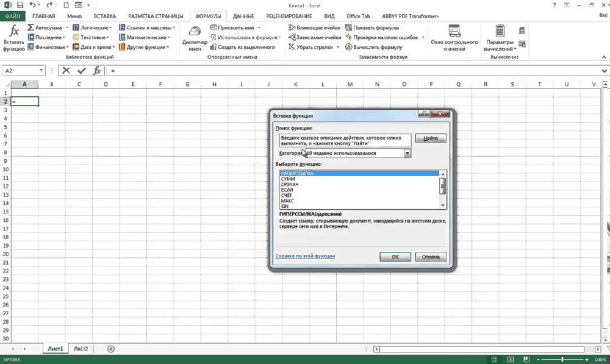This screenshot has width=610, height=364.
Task: Open the Лист2 sheet tab
Action: click(x=81, y=349)
